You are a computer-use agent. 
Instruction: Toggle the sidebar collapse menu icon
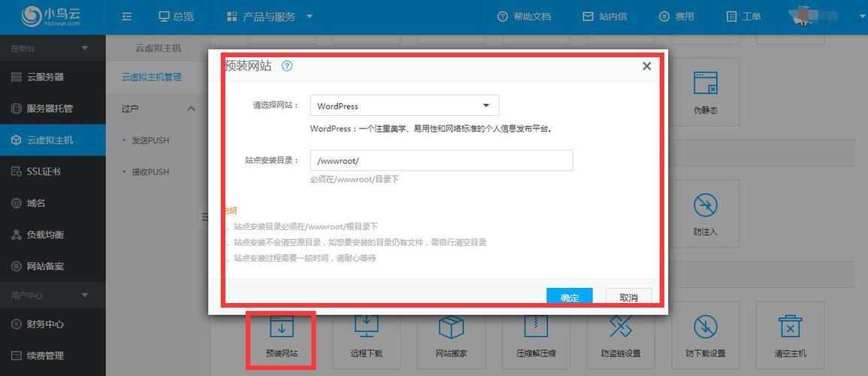pyautogui.click(x=127, y=17)
